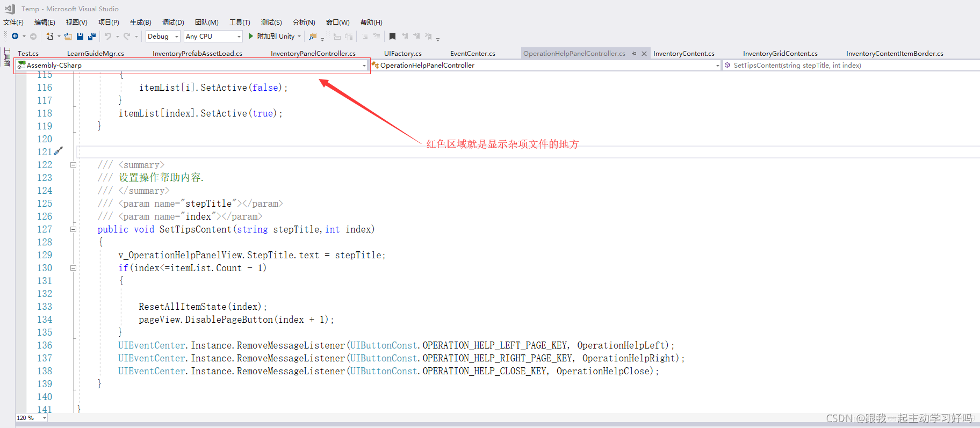
Task: Open the Redo history dropdown arrow
Action: click(136, 37)
